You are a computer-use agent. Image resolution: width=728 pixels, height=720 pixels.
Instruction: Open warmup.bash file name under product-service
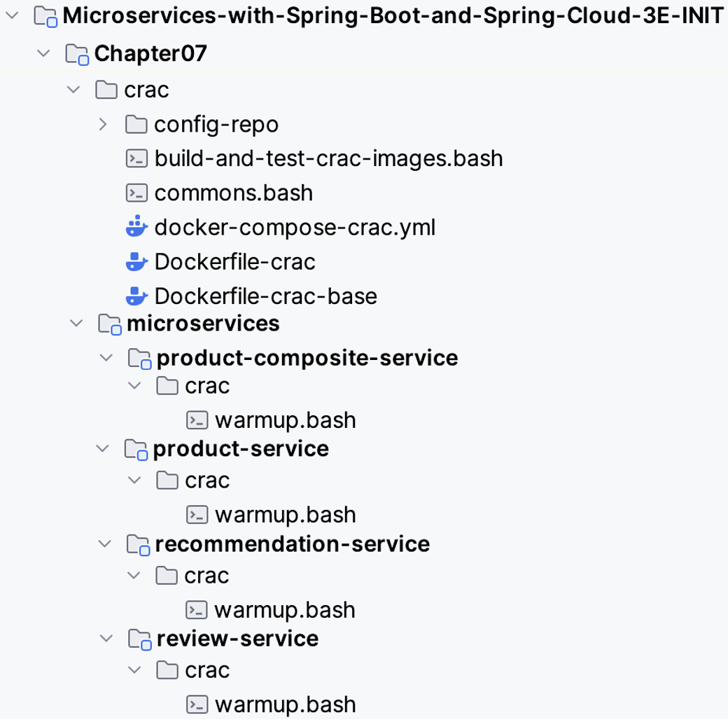[286, 515]
